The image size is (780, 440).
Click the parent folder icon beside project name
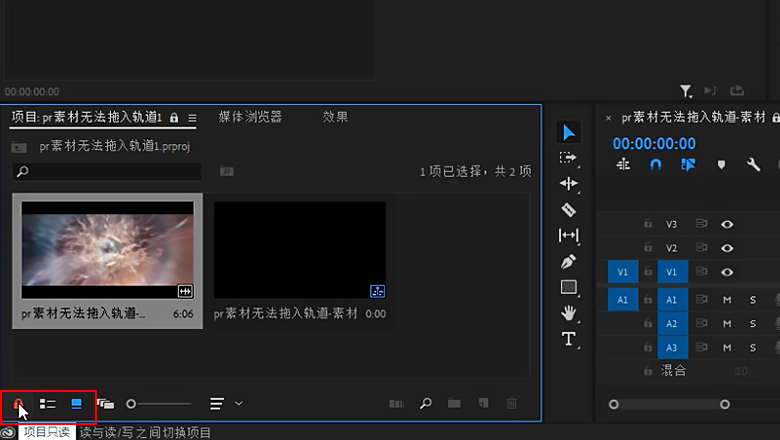click(19, 147)
